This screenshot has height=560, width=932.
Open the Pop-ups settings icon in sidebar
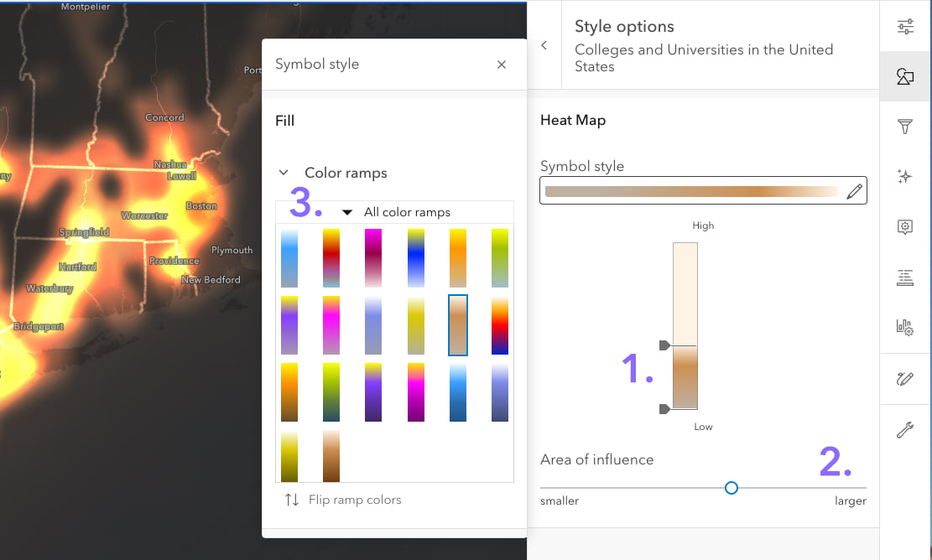[x=905, y=226]
